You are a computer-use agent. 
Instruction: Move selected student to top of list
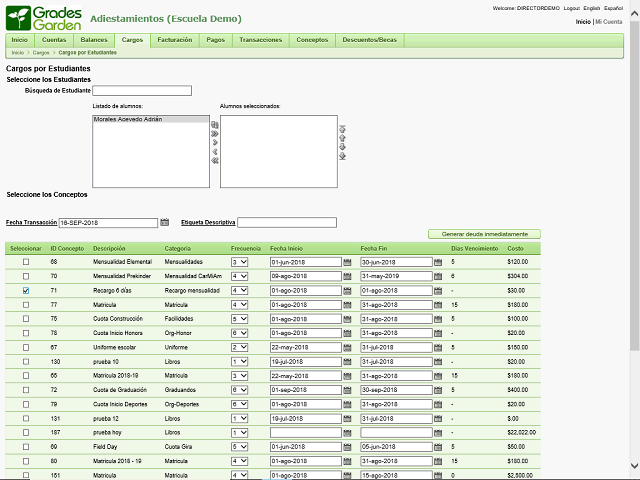[342, 129]
